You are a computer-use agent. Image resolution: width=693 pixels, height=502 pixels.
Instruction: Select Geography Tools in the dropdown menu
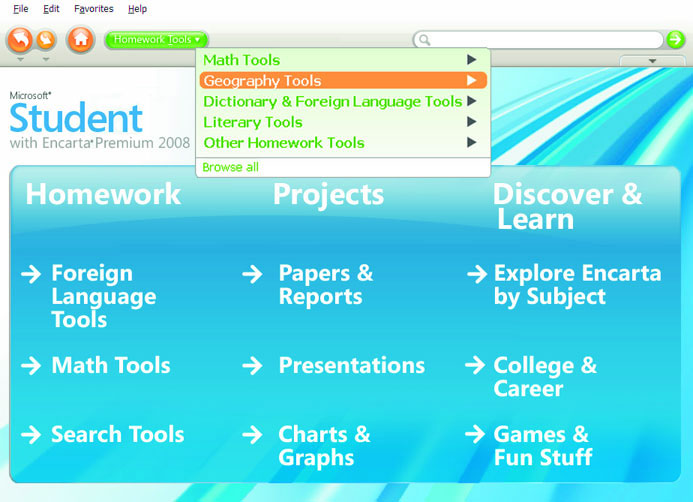343,80
